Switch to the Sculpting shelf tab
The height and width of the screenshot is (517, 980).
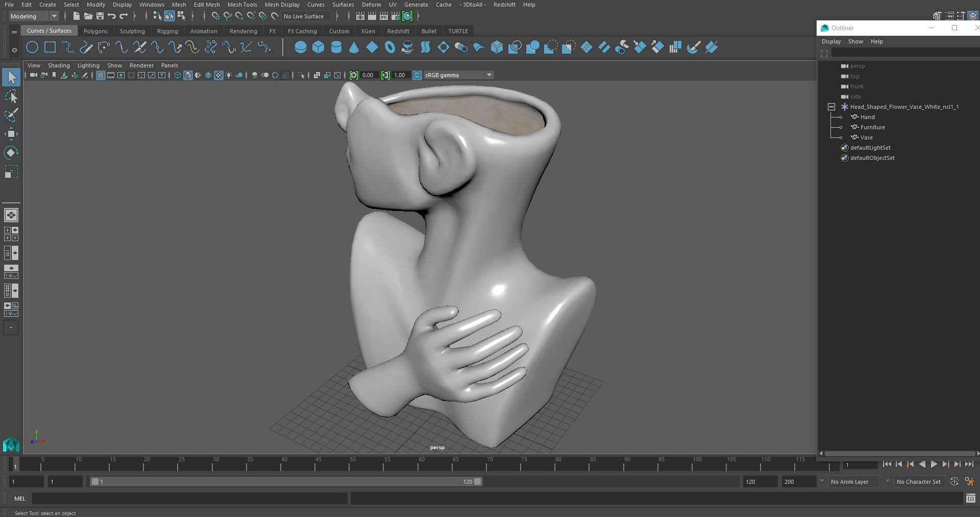pyautogui.click(x=132, y=31)
